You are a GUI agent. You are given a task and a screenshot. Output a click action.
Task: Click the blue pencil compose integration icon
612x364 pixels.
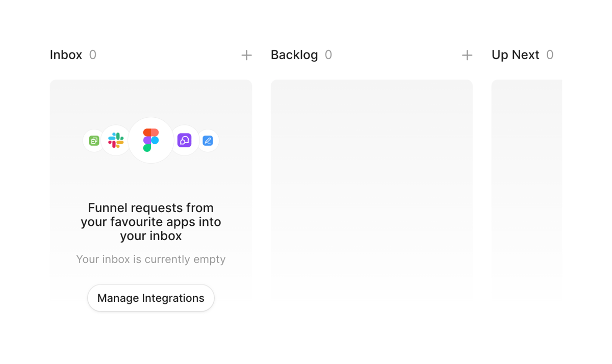pyautogui.click(x=208, y=140)
